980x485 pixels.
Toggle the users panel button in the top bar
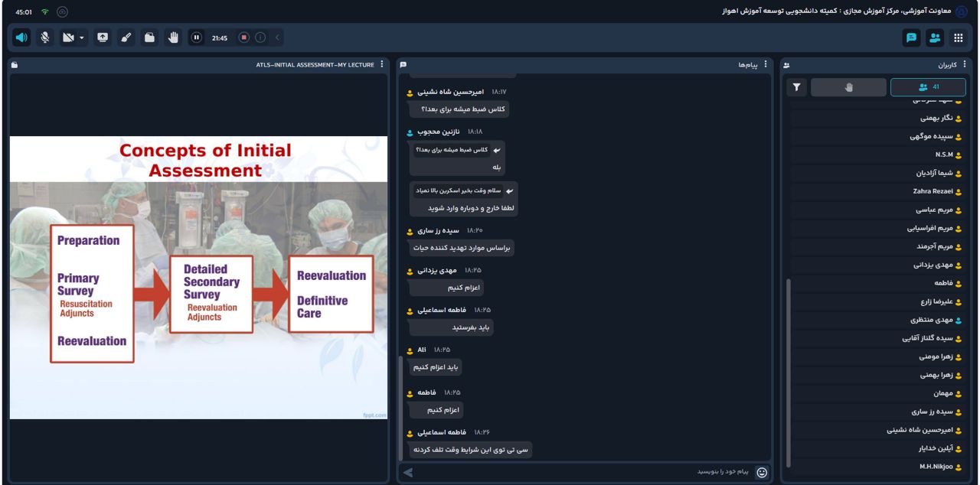935,37
